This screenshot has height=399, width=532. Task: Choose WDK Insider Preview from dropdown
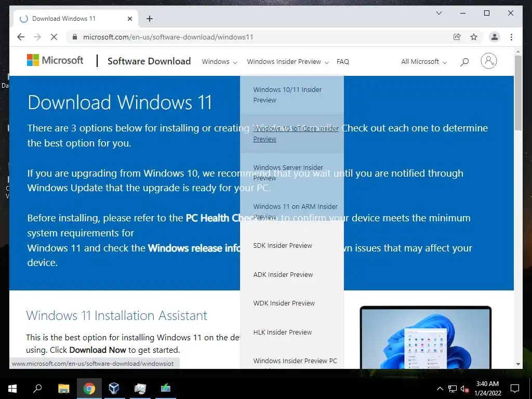292,303
